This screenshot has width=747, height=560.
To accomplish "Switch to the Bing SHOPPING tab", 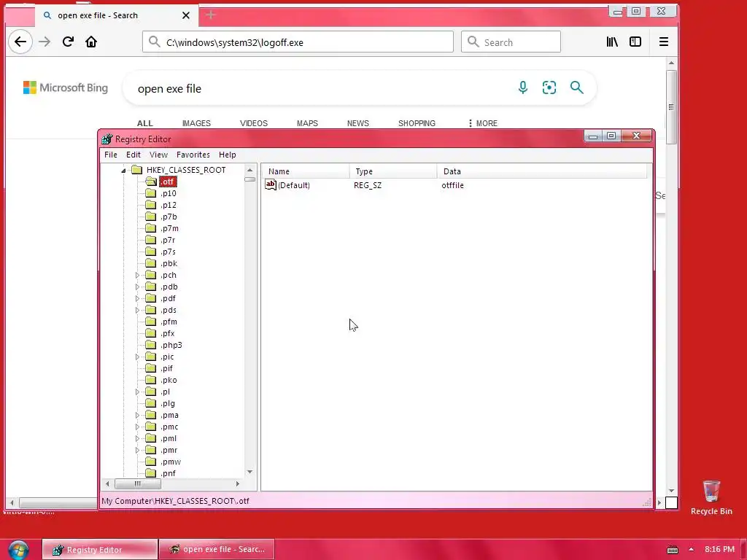I will [417, 123].
